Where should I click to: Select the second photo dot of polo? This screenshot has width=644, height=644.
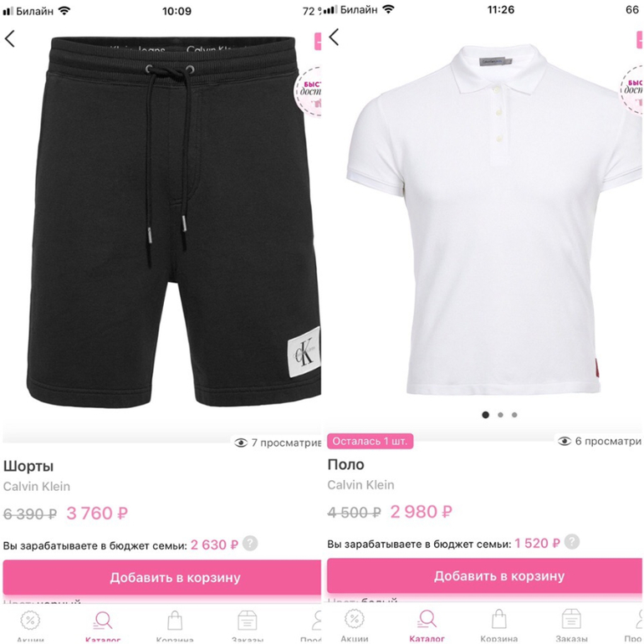click(x=500, y=415)
